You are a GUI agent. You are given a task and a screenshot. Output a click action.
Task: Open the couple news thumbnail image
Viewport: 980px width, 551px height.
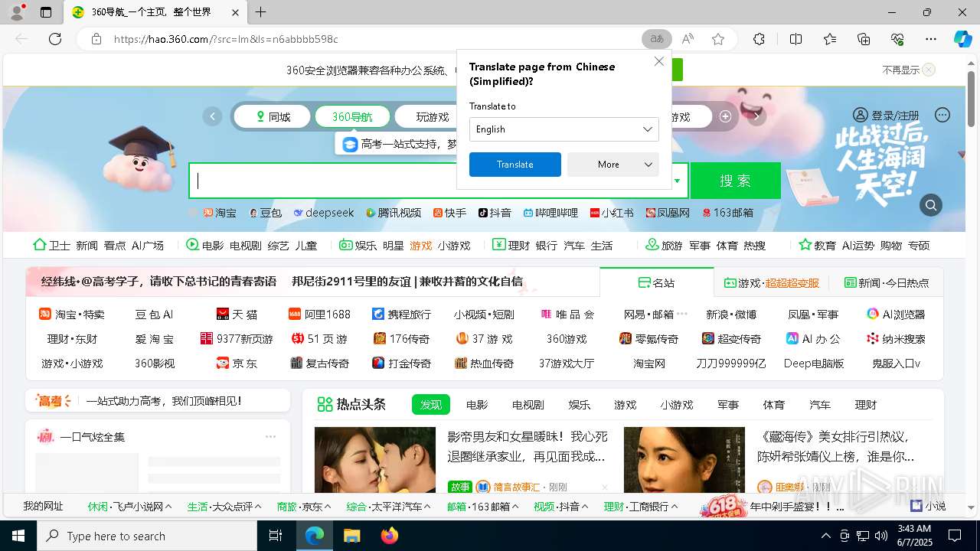click(374, 460)
